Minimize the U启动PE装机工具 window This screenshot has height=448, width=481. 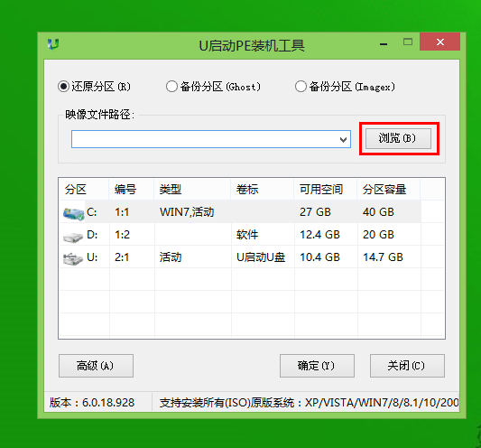(x=384, y=44)
